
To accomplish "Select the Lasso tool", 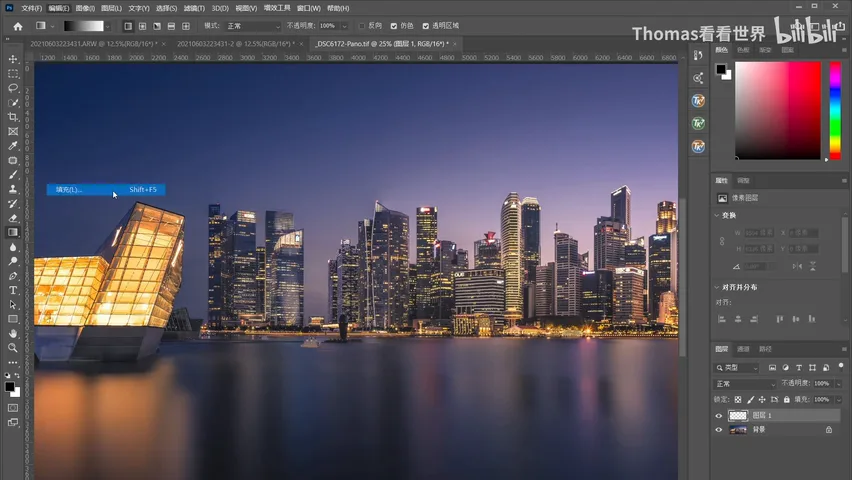I will [x=13, y=88].
